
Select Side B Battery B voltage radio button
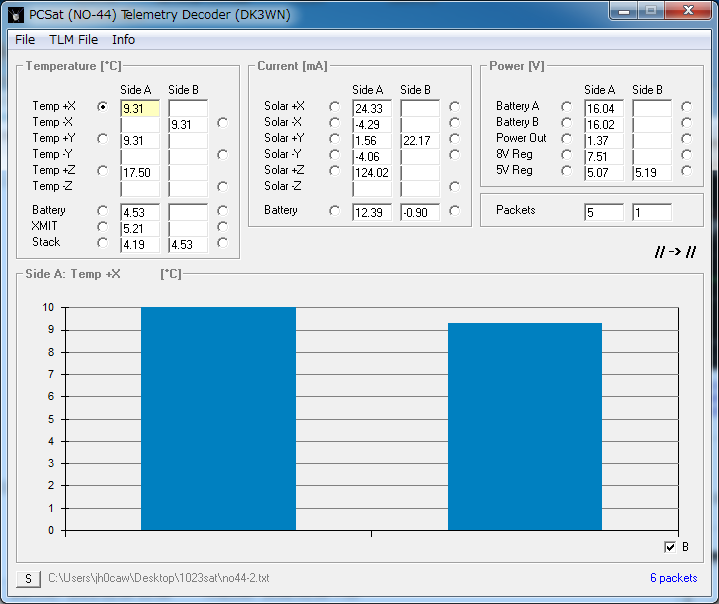(686, 123)
